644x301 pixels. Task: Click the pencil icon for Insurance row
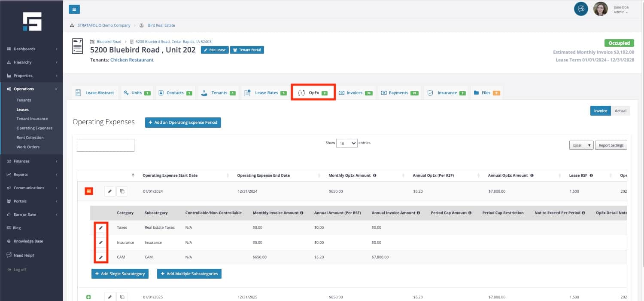(x=101, y=243)
